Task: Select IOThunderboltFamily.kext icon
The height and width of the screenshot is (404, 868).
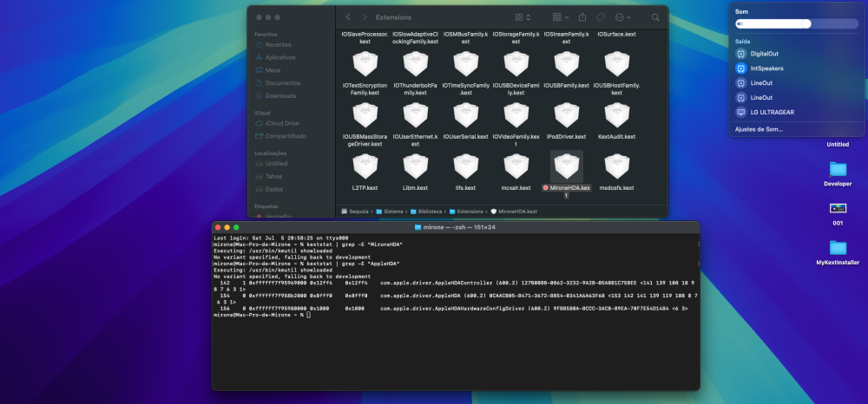Action: coord(415,63)
